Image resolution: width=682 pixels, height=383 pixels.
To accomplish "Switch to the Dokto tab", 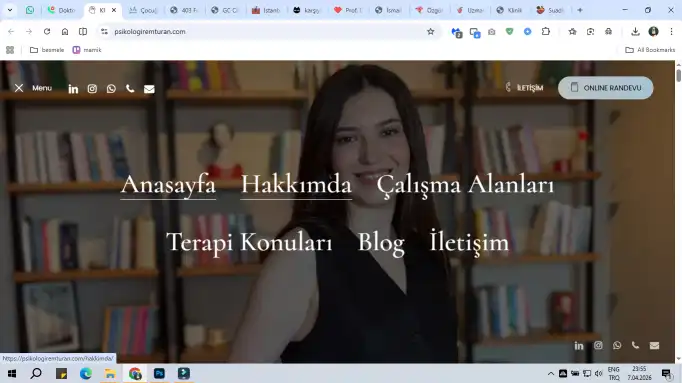I will click(62, 10).
